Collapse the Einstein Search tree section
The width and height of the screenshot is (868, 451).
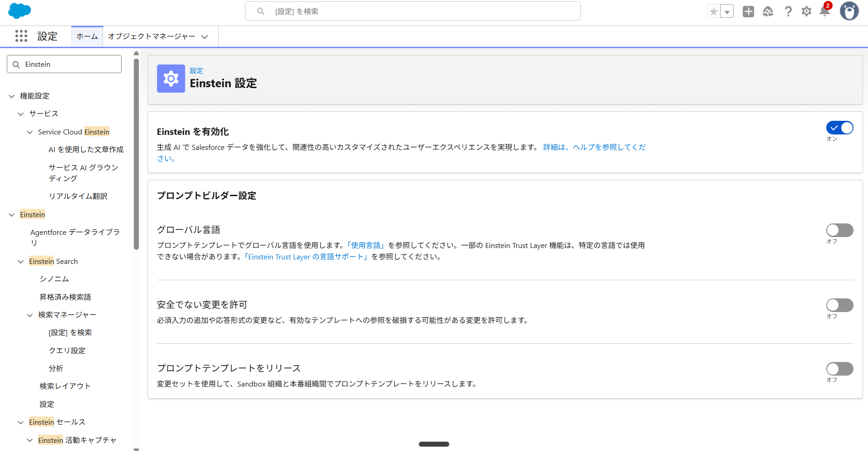pyautogui.click(x=20, y=261)
